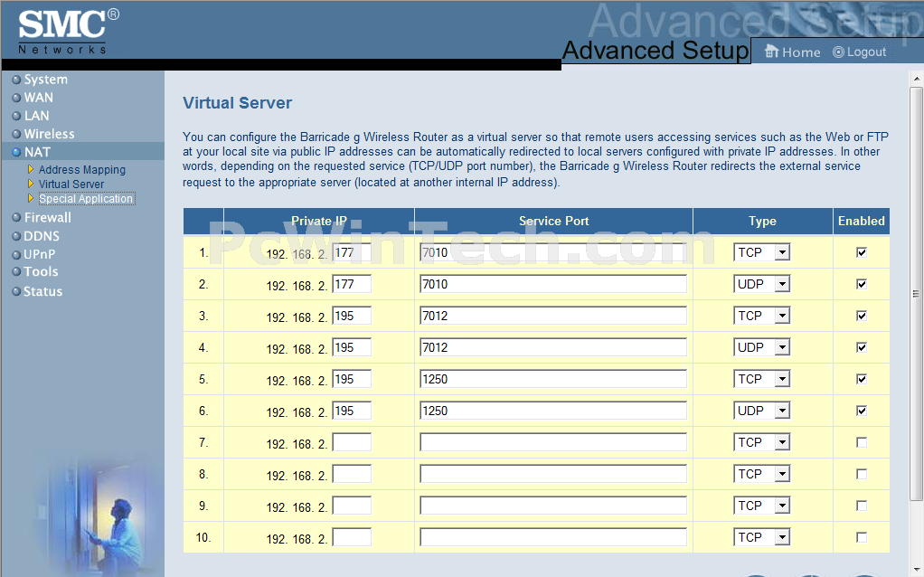Viewport: 924px width, 577px height.
Task: Click the Service Port field in row 7
Action: [552, 442]
